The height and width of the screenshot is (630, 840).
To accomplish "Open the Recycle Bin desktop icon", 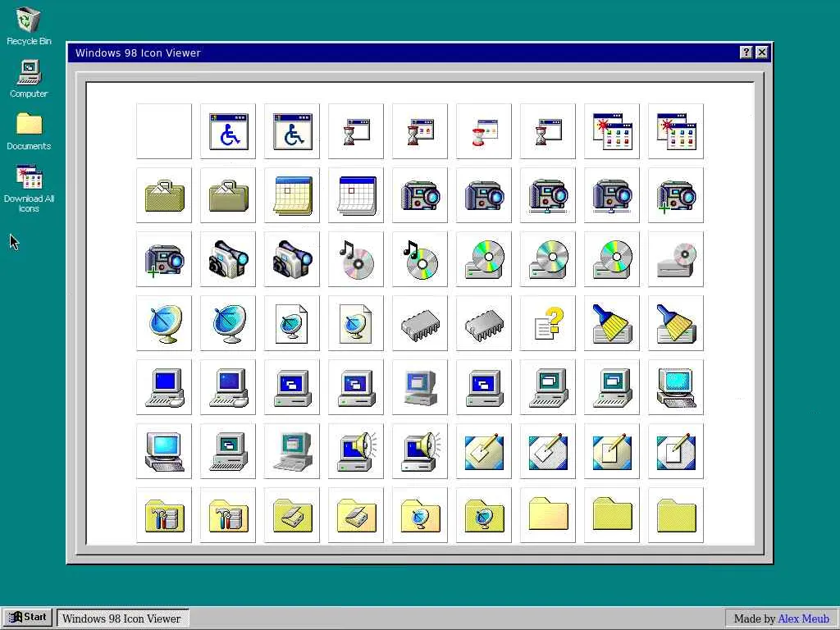I will point(29,25).
